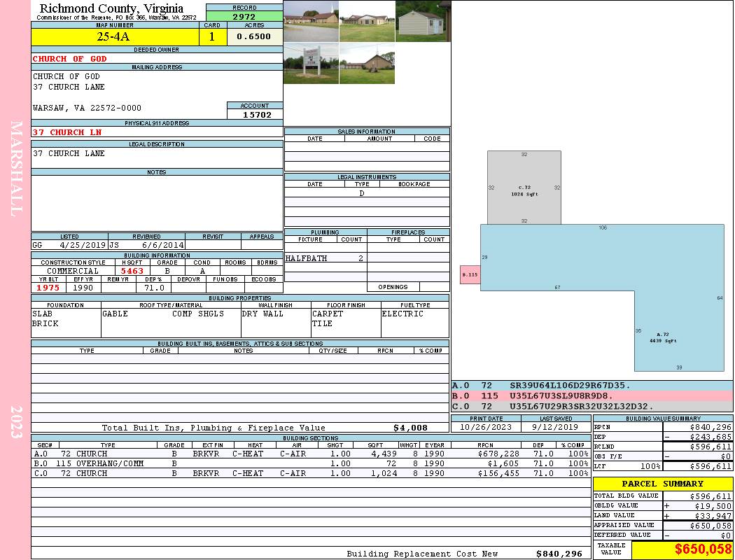Screen dimensions: 735x560
Task: Click the green record number 2972
Action: click(244, 16)
